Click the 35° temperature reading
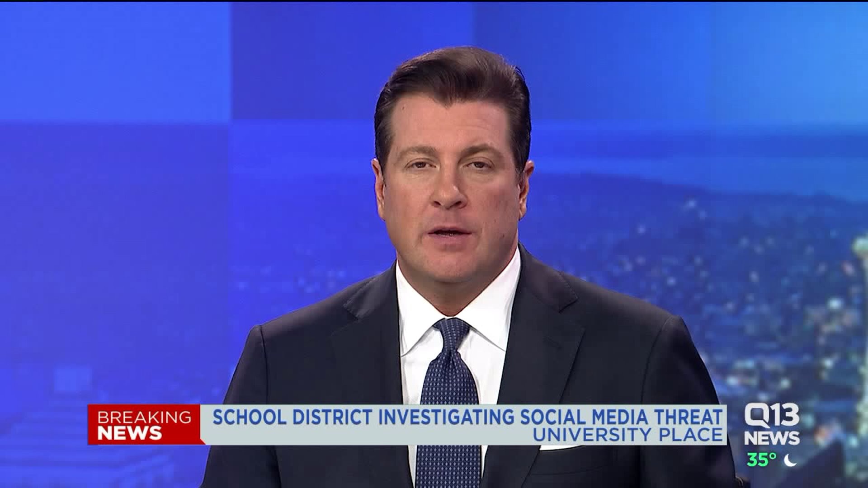The image size is (868, 488). [x=761, y=460]
